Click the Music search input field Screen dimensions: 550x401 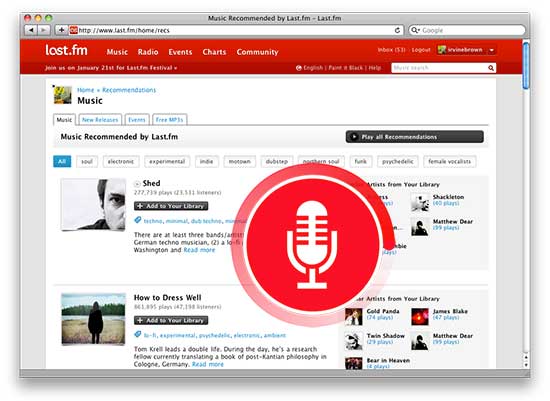(439, 68)
